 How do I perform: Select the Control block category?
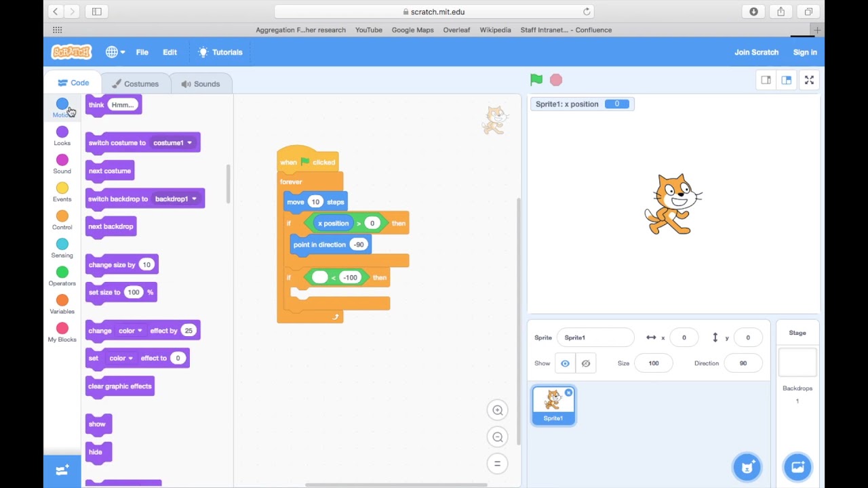click(x=62, y=220)
